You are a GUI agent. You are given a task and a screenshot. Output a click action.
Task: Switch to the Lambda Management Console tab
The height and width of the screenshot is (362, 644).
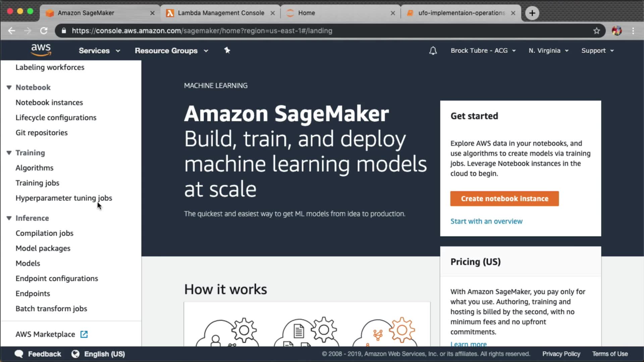coord(221,13)
